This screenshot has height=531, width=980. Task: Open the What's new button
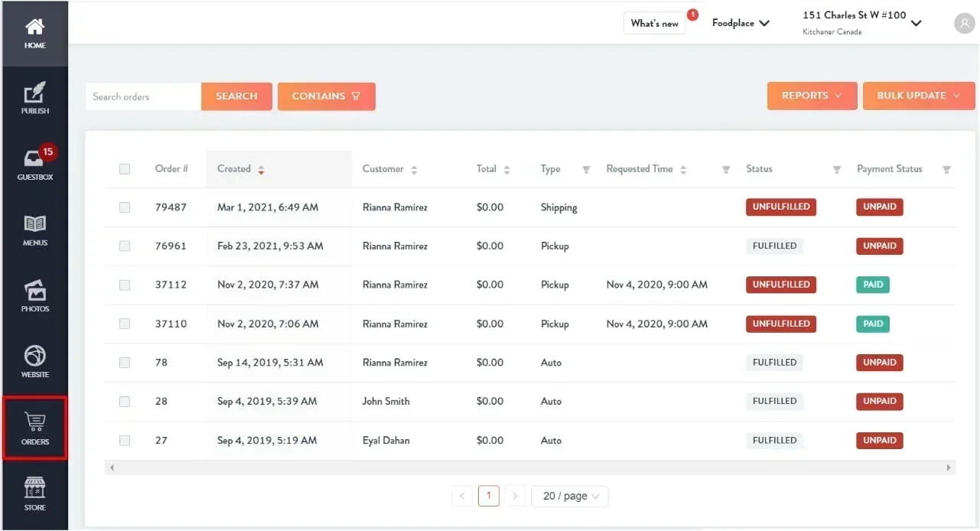coord(654,23)
